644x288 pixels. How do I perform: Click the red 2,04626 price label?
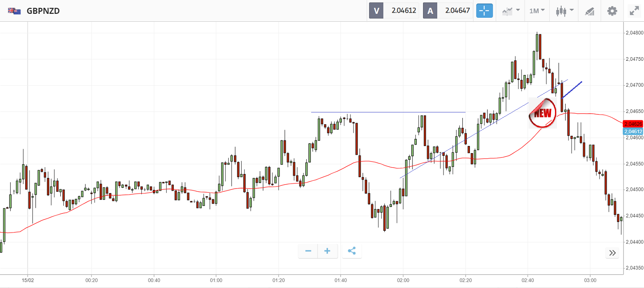[x=633, y=124]
